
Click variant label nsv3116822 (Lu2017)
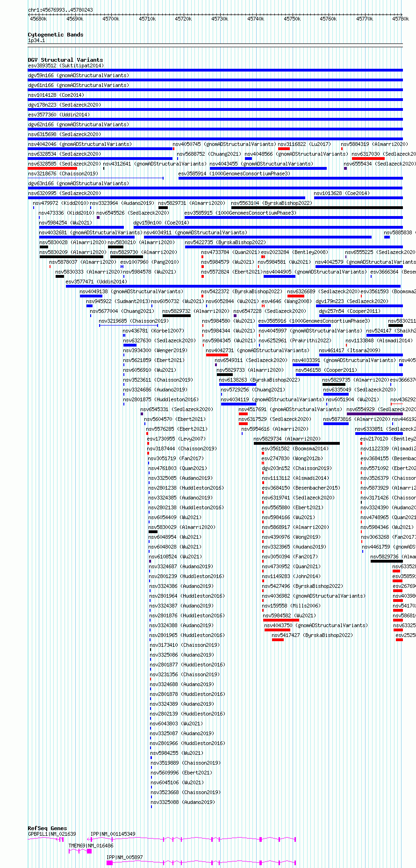304,144
